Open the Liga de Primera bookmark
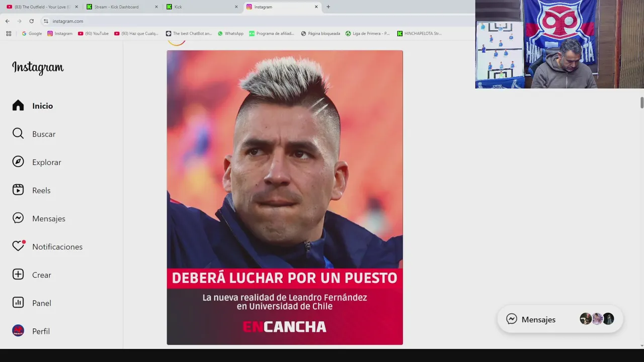Viewport: 644px width, 362px height. (x=367, y=34)
